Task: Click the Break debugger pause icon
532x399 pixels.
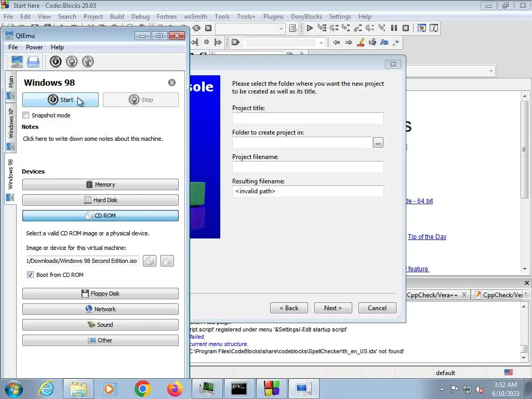Action: [394, 28]
